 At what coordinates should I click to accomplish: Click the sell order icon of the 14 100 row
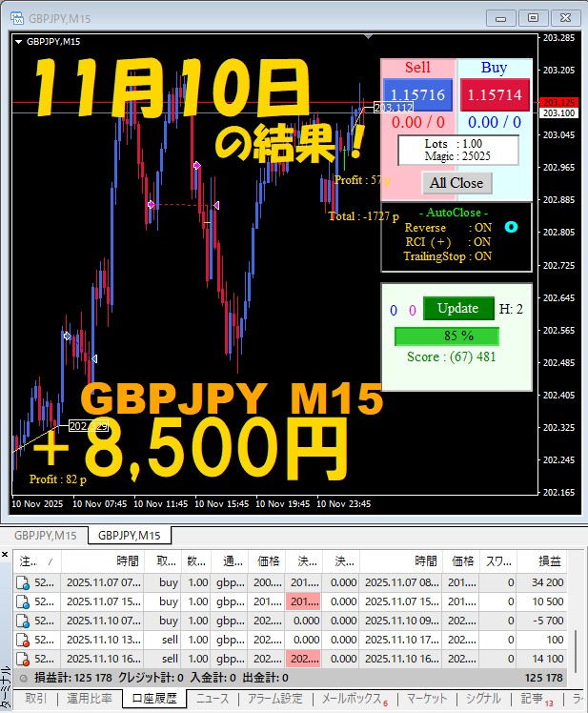click(23, 659)
